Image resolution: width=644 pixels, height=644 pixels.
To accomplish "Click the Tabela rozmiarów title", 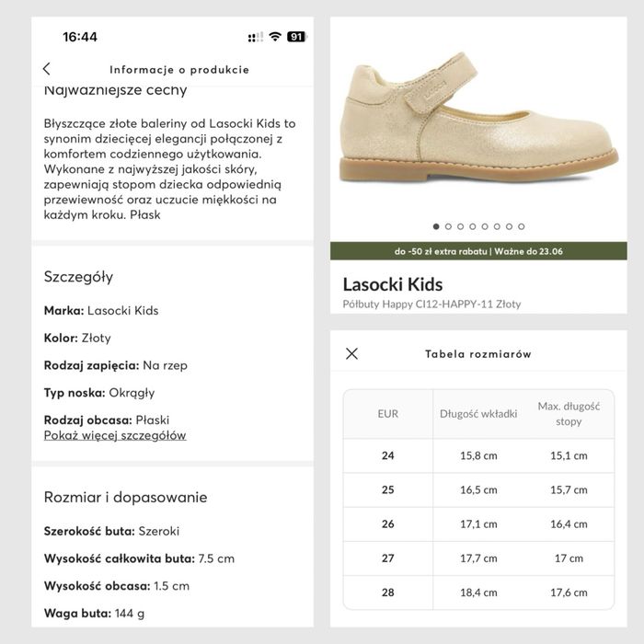I will tap(478, 354).
